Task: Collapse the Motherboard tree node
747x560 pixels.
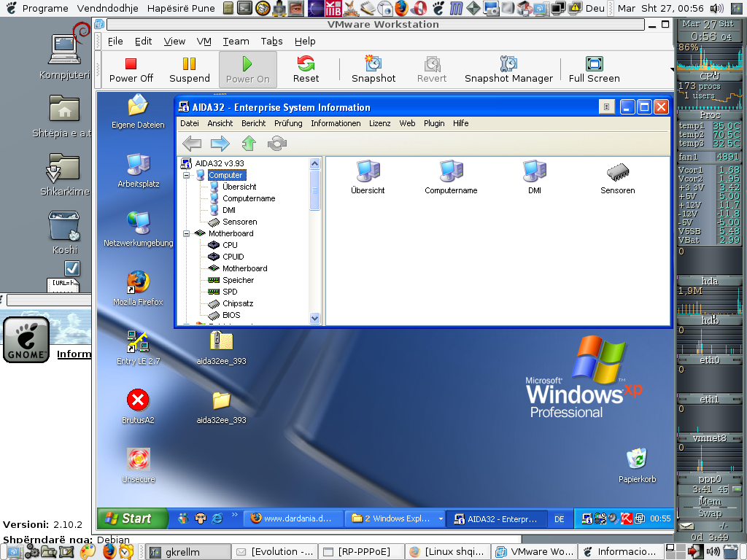Action: [186, 233]
